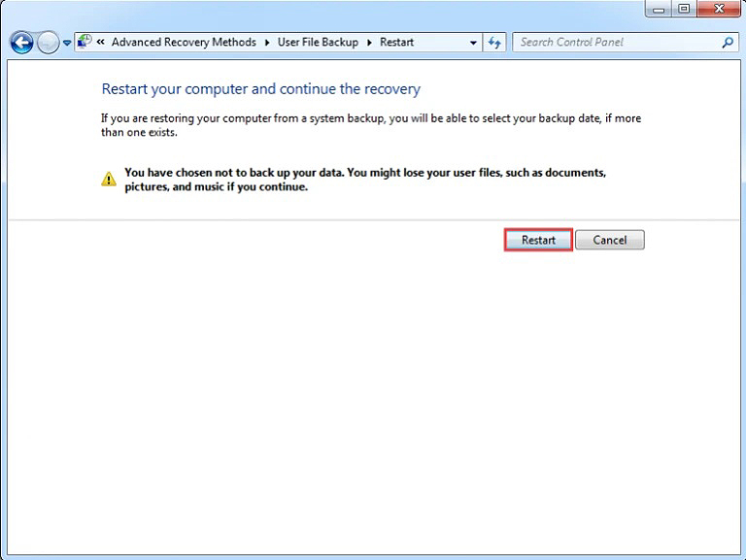Click the greyed forward arrow button

tap(48, 43)
